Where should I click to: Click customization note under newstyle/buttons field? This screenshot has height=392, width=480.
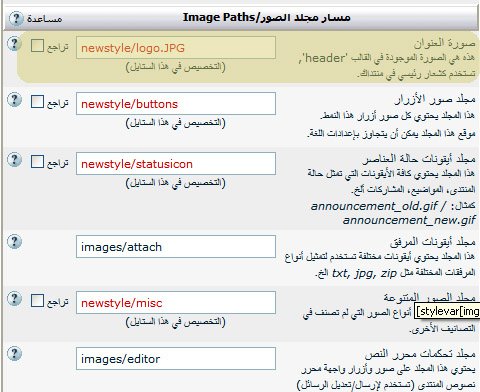click(x=176, y=123)
